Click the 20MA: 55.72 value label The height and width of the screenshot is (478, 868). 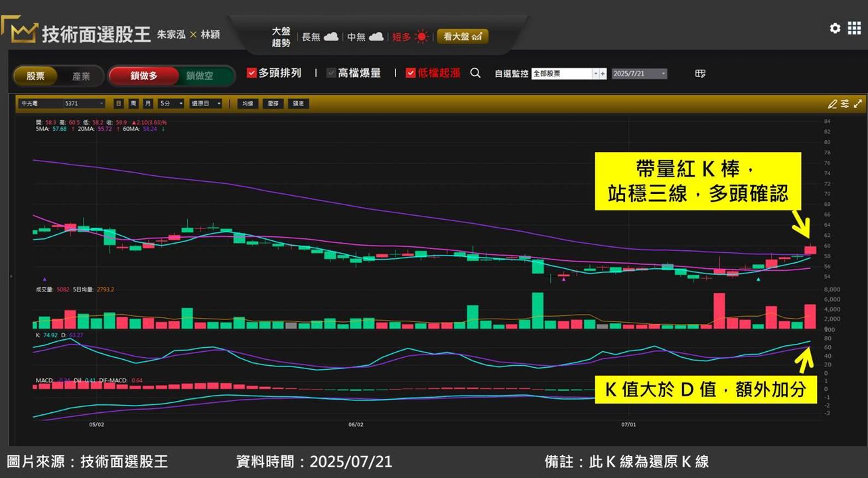click(96, 129)
